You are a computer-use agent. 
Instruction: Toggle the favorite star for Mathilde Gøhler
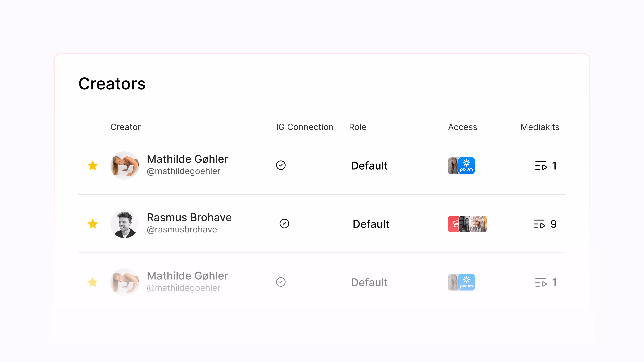click(93, 165)
